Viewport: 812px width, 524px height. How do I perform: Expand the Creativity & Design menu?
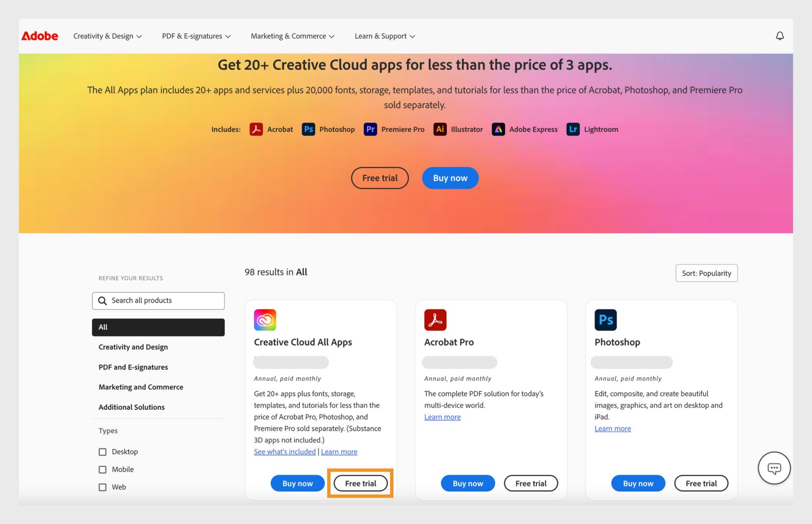point(107,36)
